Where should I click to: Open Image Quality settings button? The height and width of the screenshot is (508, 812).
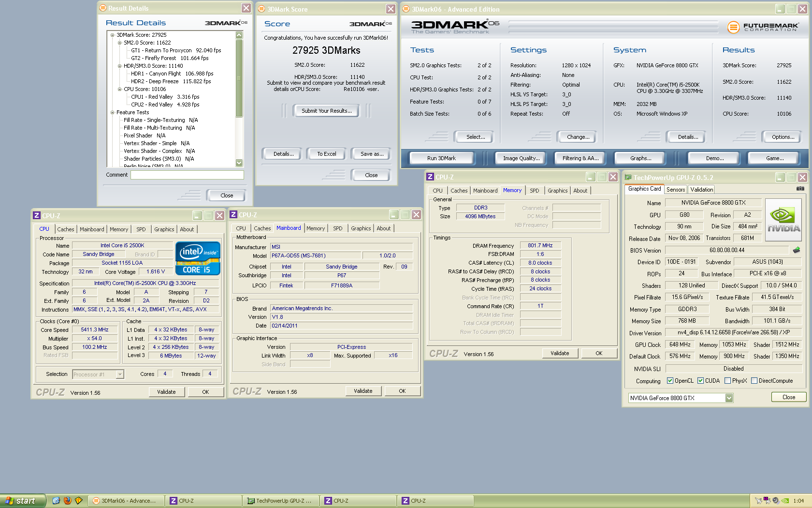click(x=521, y=158)
